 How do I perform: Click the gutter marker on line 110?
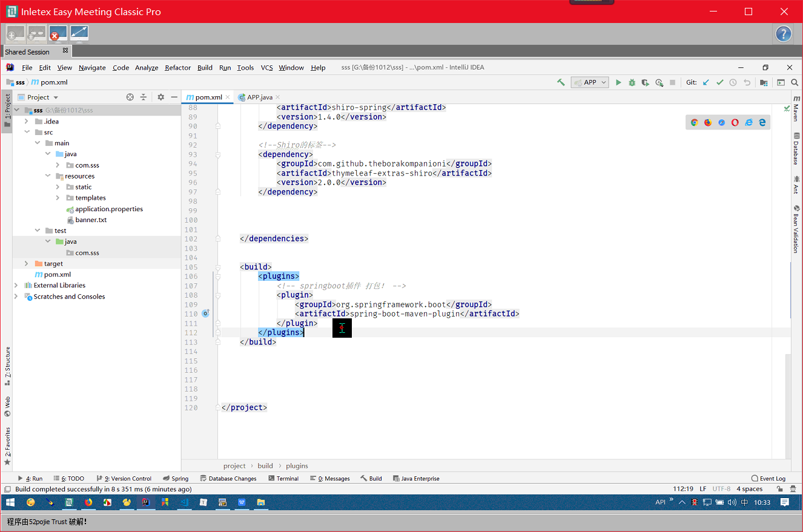[x=205, y=314]
